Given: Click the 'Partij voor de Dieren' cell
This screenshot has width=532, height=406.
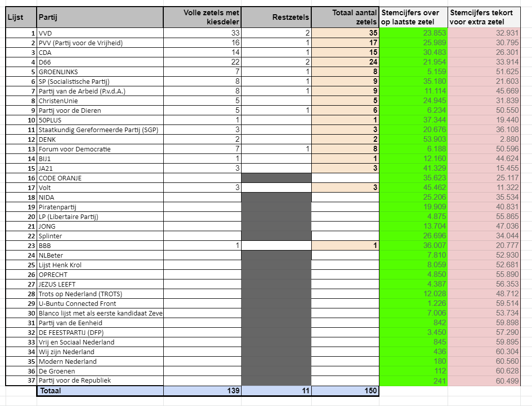Looking at the screenshot, I should 100,110.
